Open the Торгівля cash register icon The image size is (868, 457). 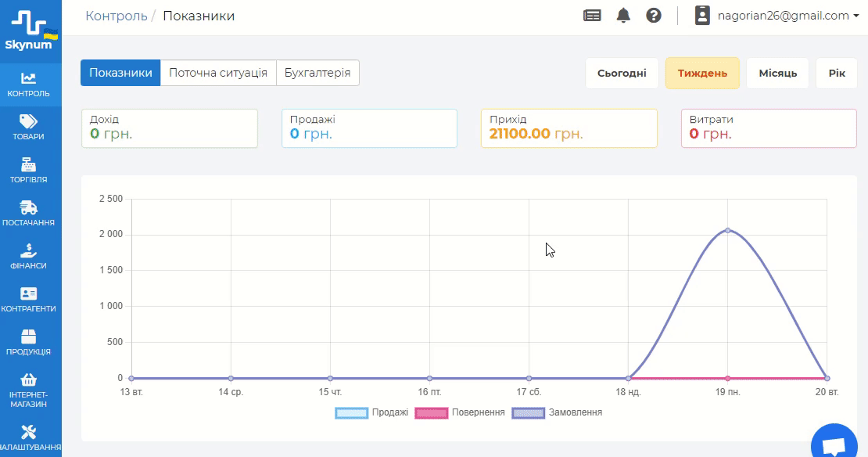tap(29, 164)
